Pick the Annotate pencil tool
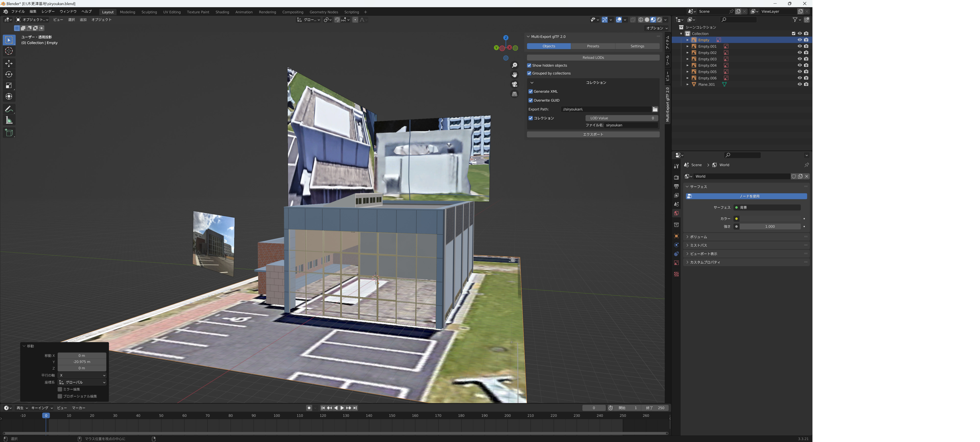Screen dimensions: 980x442 click(9, 109)
